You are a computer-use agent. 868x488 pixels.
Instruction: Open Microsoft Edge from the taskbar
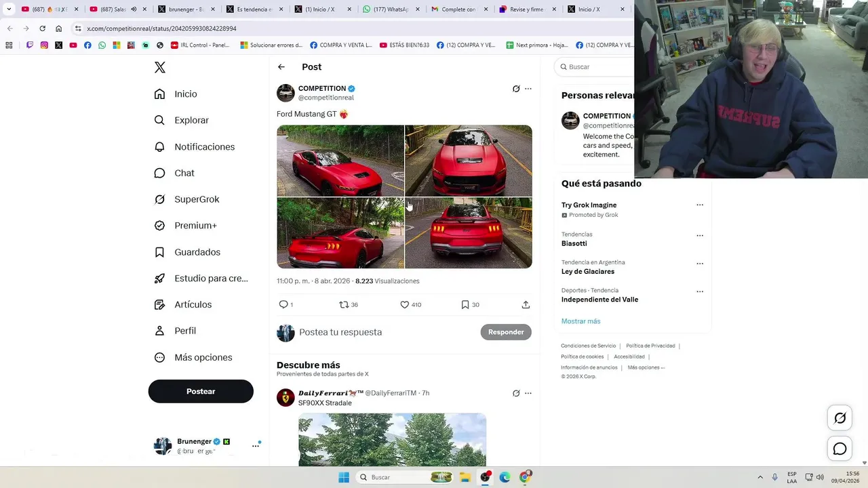[505, 477]
